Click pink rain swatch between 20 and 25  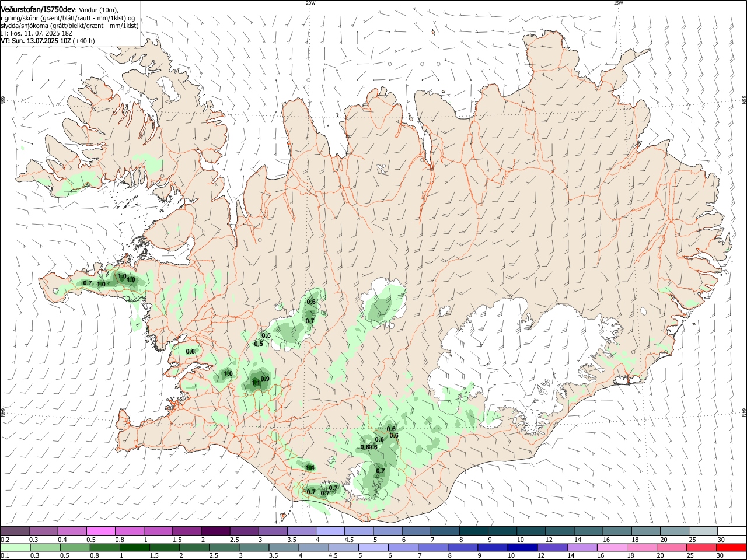click(x=673, y=547)
